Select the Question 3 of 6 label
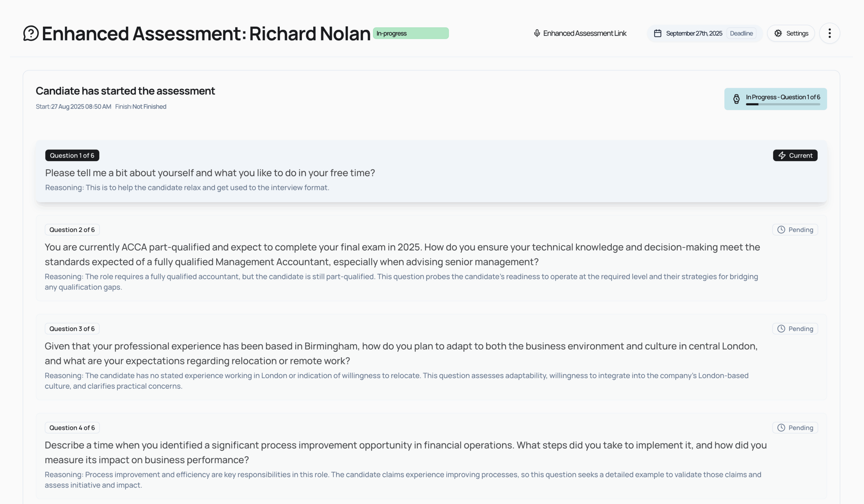 click(x=72, y=329)
